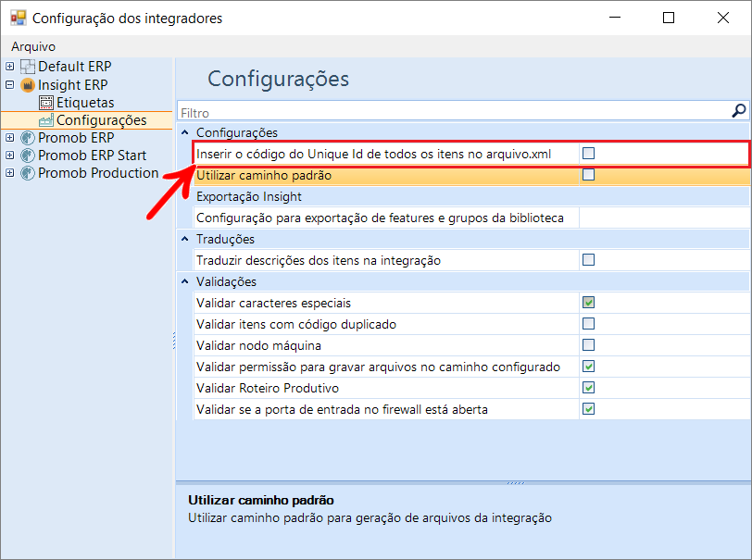Enable Inserir o código do Unique Id checkbox
This screenshot has height=560, width=752.
(588, 154)
